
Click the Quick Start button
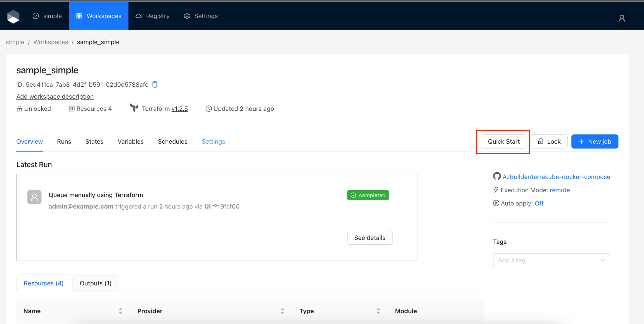tap(504, 141)
